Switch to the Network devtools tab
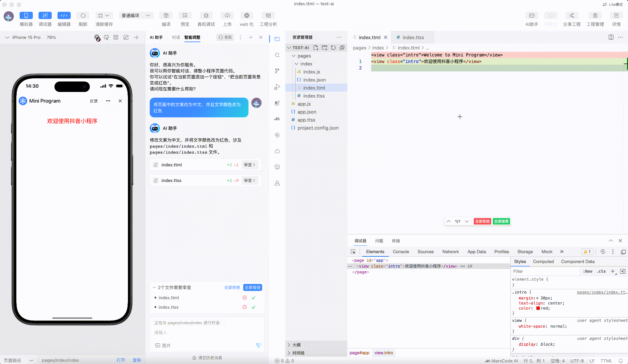Screen dimensions: 628x364 [450, 252]
